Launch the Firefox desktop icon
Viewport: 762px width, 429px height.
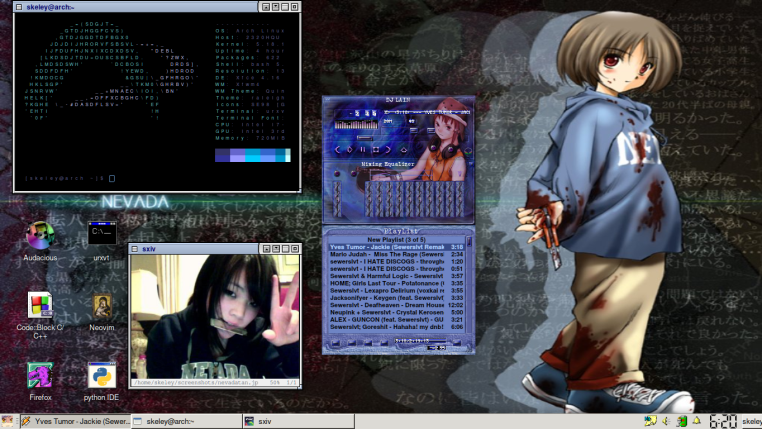[40, 375]
